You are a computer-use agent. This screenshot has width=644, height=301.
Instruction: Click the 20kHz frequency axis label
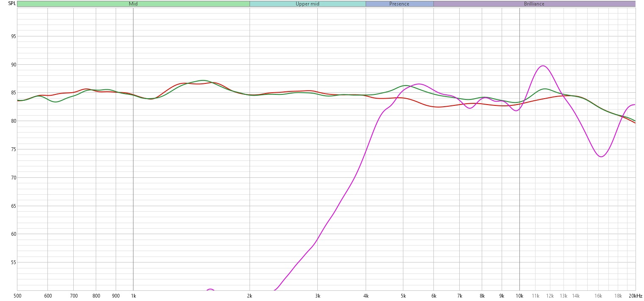click(x=635, y=295)
